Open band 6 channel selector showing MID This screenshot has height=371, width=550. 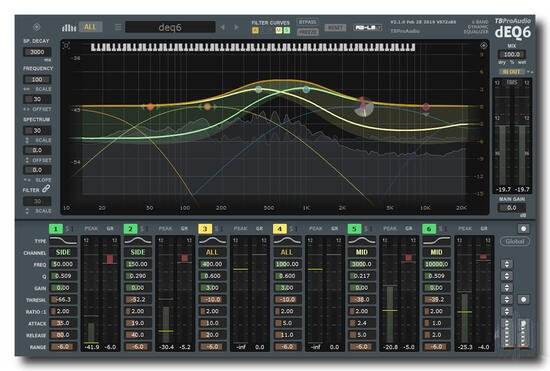point(436,252)
